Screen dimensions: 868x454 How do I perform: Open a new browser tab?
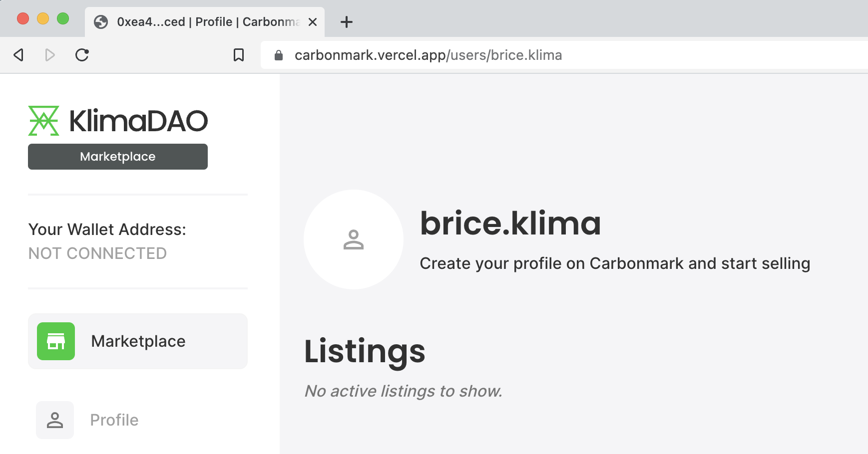(x=346, y=21)
